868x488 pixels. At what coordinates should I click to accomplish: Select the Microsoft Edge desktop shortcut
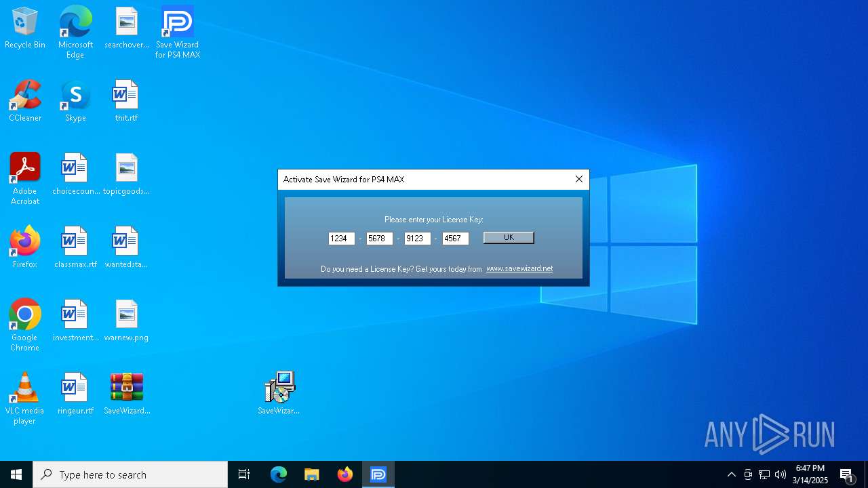75,33
